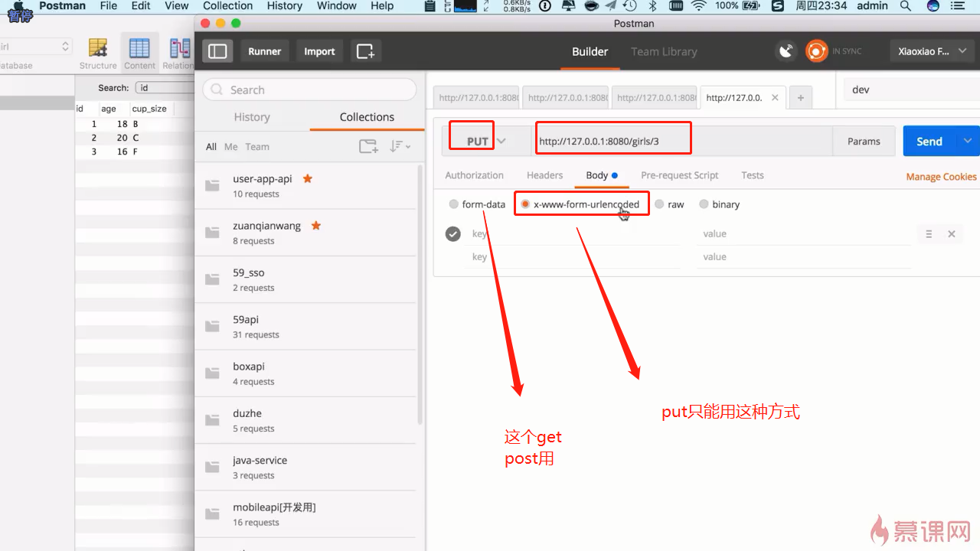Click the Manage Cookies link
980x551 pixels.
pos(941,177)
